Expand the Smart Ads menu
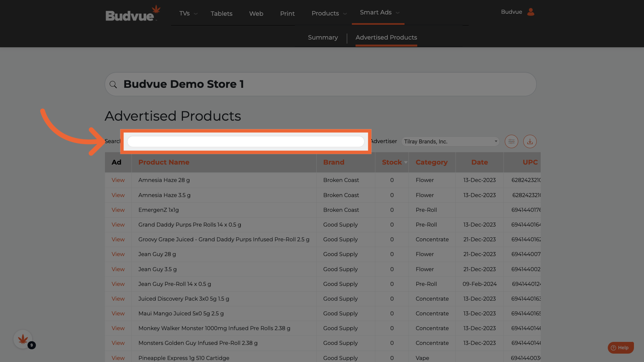 pos(379,12)
